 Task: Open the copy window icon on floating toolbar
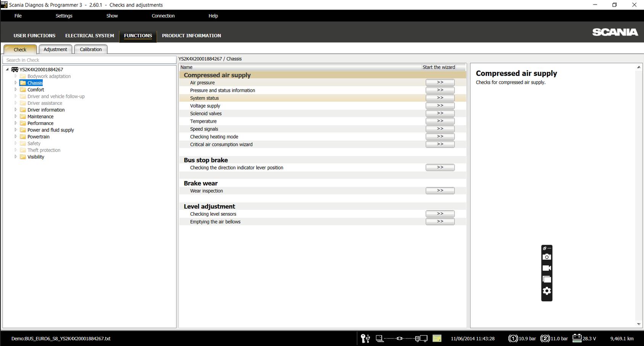coord(547,279)
